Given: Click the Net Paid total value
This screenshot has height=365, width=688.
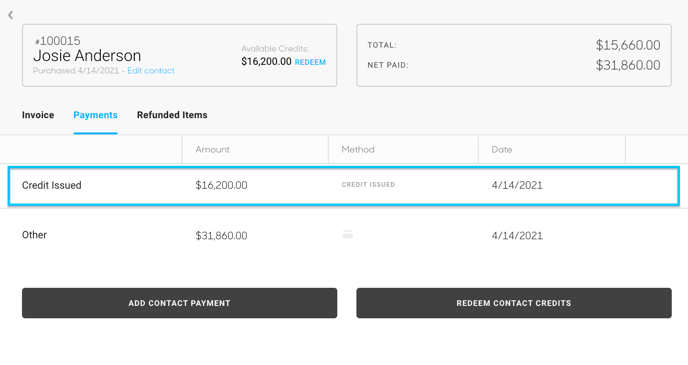Looking at the screenshot, I should (x=628, y=65).
